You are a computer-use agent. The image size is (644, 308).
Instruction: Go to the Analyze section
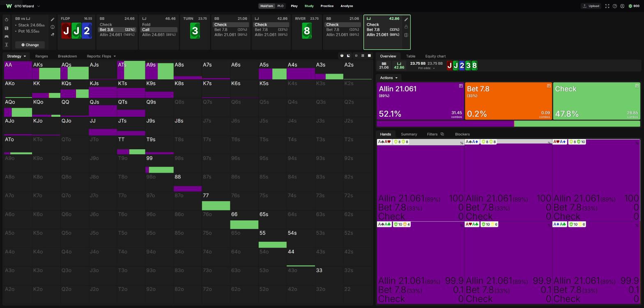(347, 6)
